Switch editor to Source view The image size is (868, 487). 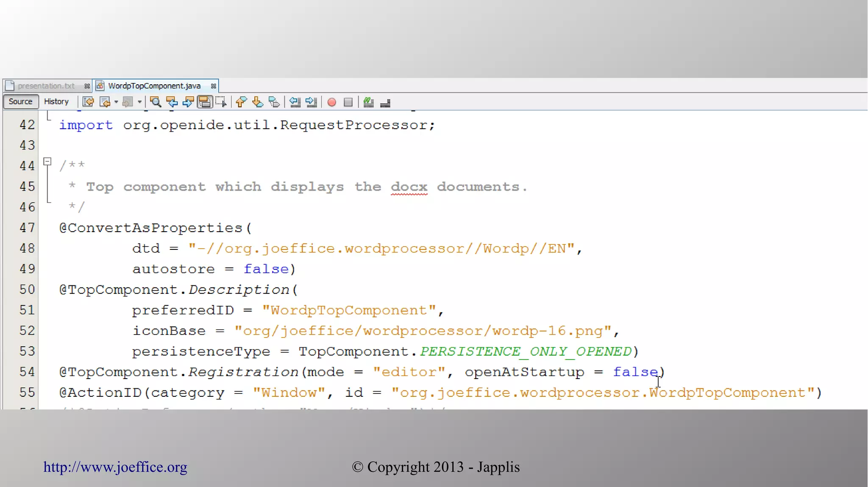20,102
